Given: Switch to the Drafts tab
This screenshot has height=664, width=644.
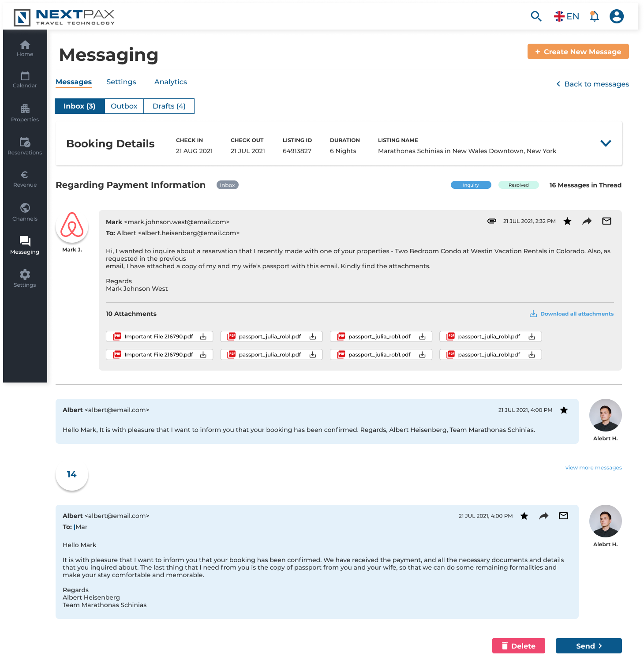Looking at the screenshot, I should pos(169,106).
